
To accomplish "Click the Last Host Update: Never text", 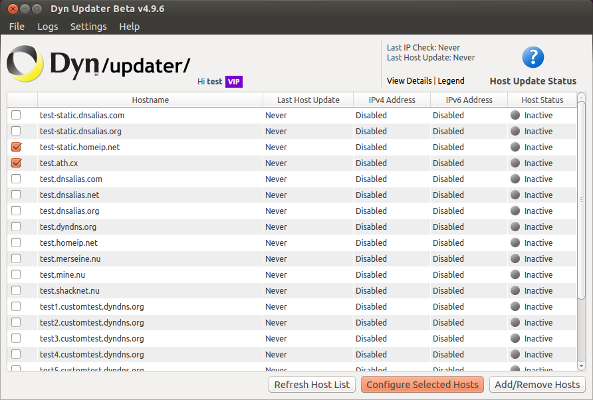I will tap(431, 58).
